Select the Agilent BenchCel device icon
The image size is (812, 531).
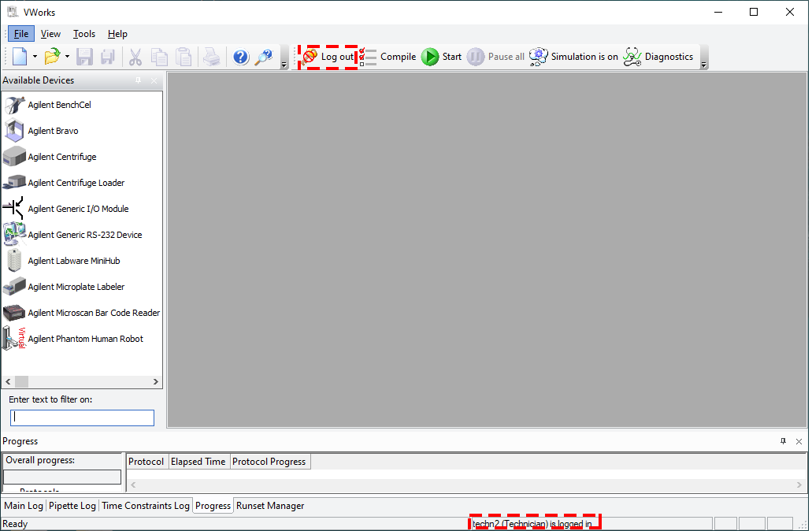(14, 105)
